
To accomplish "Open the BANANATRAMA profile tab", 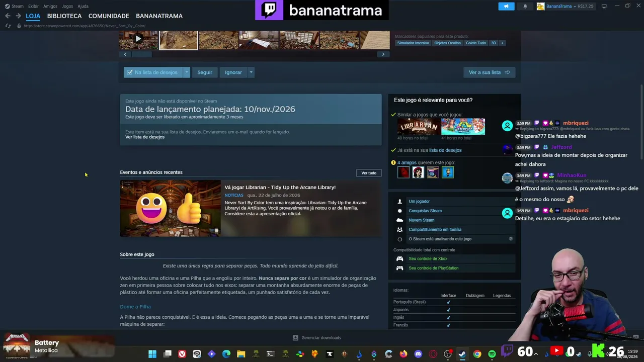I will coord(159,16).
